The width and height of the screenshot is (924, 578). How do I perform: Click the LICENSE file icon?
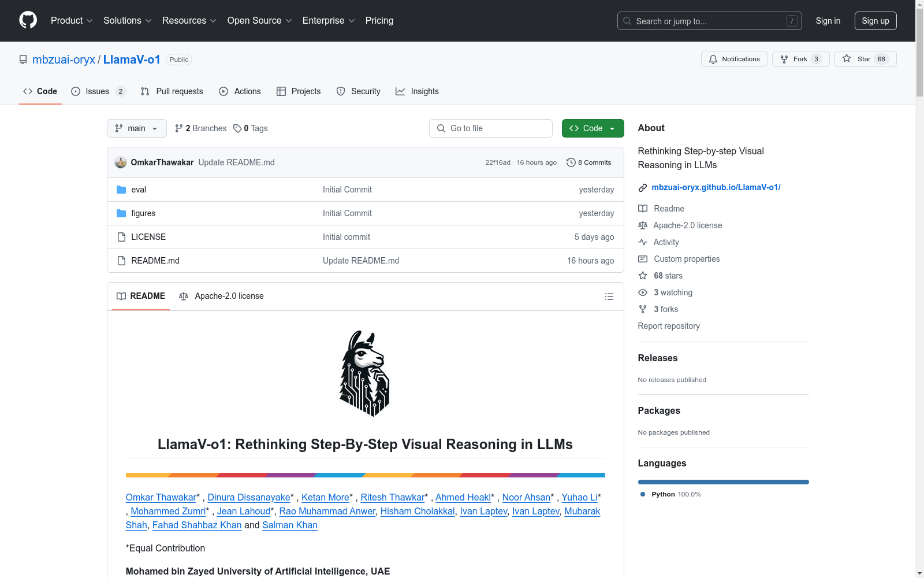pos(121,237)
